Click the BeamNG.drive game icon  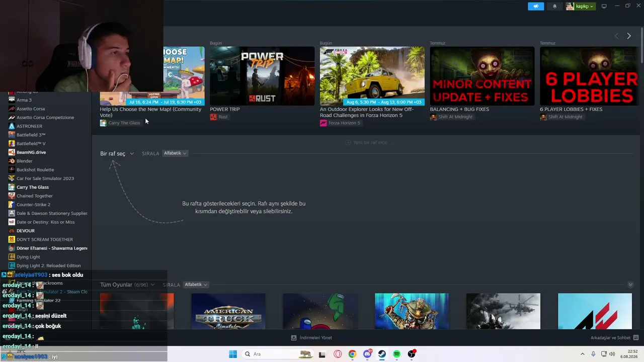(x=12, y=152)
